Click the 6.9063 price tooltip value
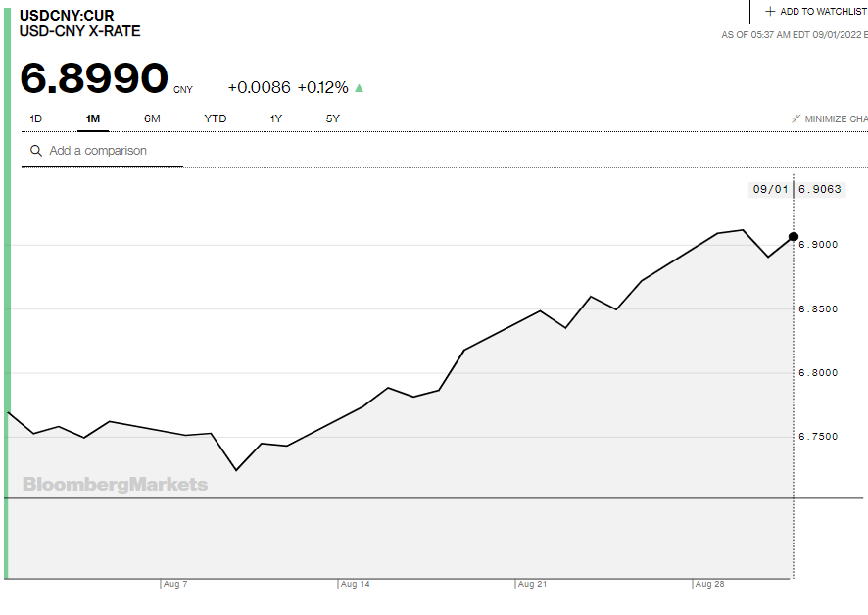 [x=820, y=190]
